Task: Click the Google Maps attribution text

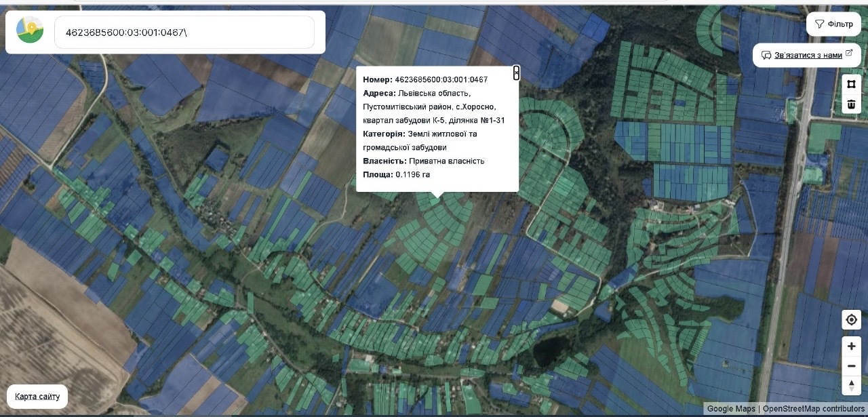Action: pyautogui.click(x=731, y=409)
